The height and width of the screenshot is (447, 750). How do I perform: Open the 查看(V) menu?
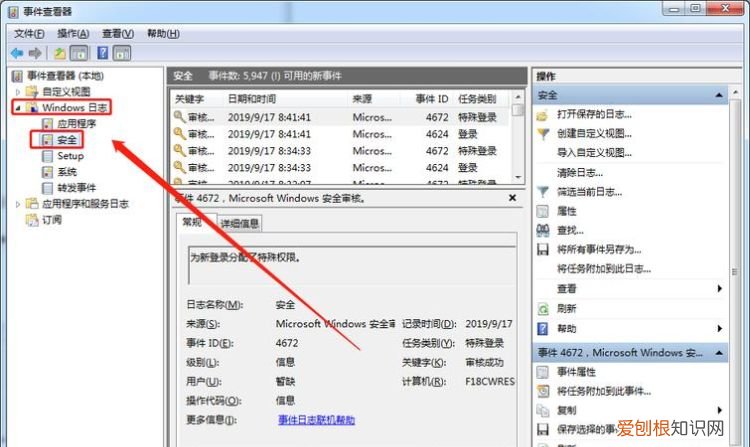tap(118, 33)
